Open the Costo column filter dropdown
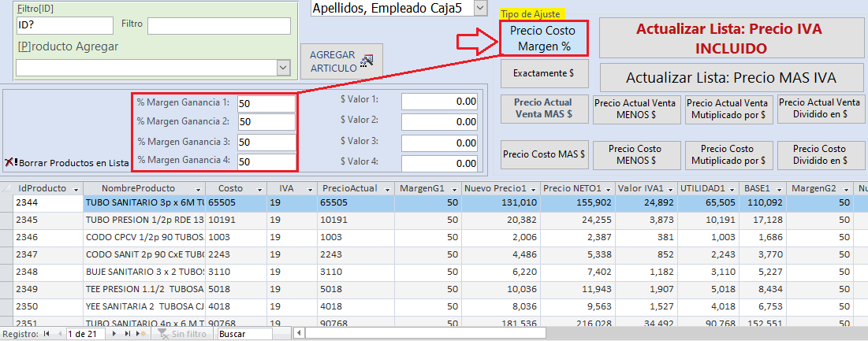This screenshot has height=341, width=868. tap(259, 189)
